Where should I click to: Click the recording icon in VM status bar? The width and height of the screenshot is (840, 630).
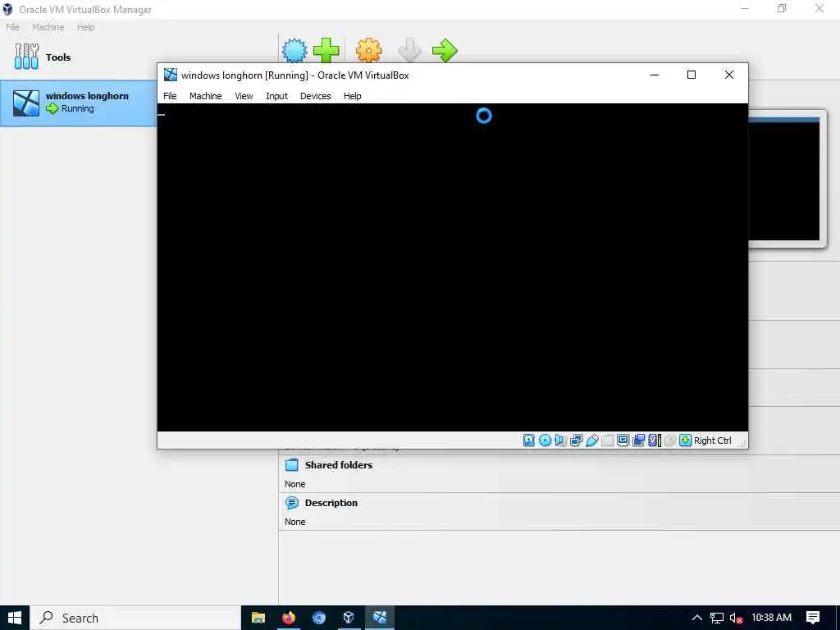tap(638, 441)
